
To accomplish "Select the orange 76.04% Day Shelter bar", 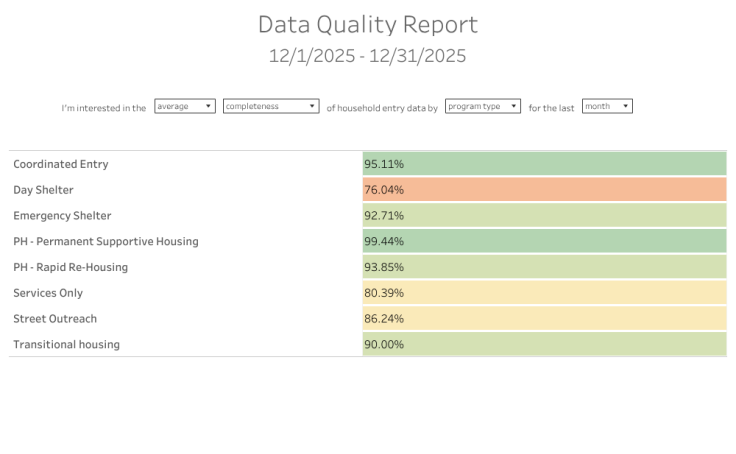I will pyautogui.click(x=544, y=190).
